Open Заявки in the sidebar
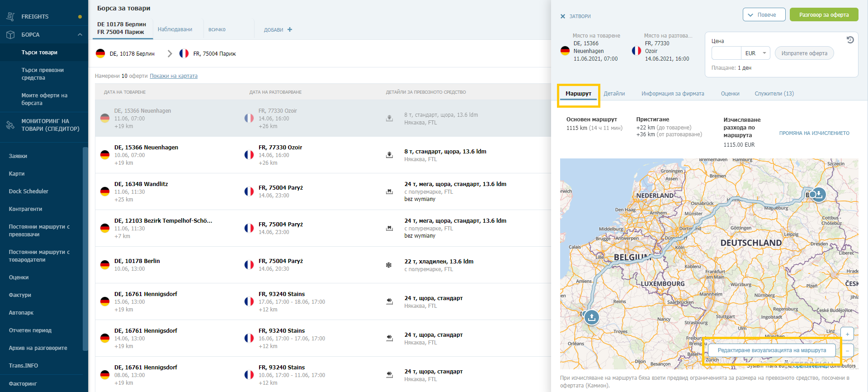The height and width of the screenshot is (392, 868). 18,156
